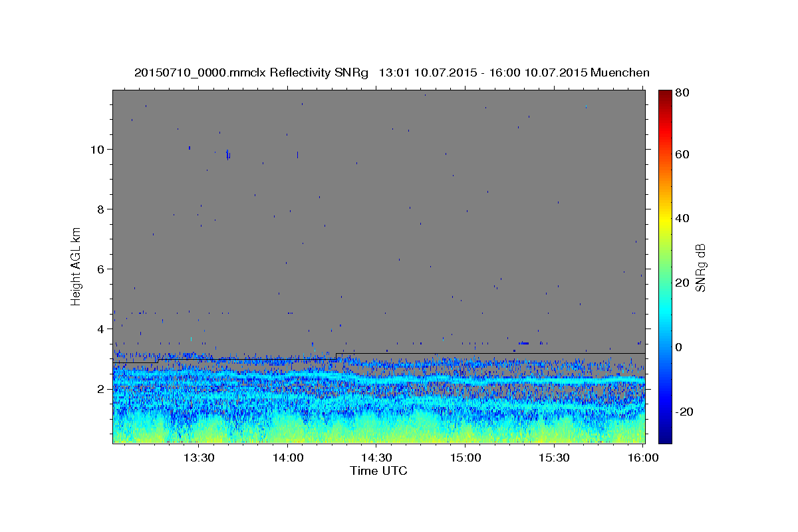Click the 16:00 time tick label
This screenshot has height=532, width=798.
(x=643, y=458)
